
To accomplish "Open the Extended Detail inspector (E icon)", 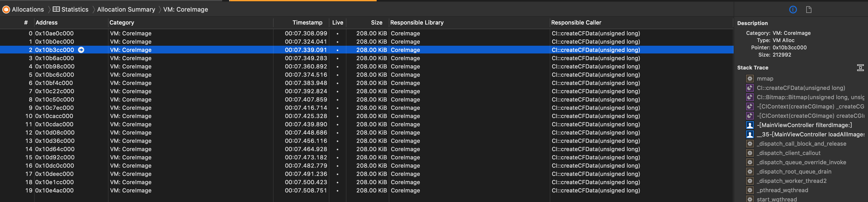I will click(793, 9).
